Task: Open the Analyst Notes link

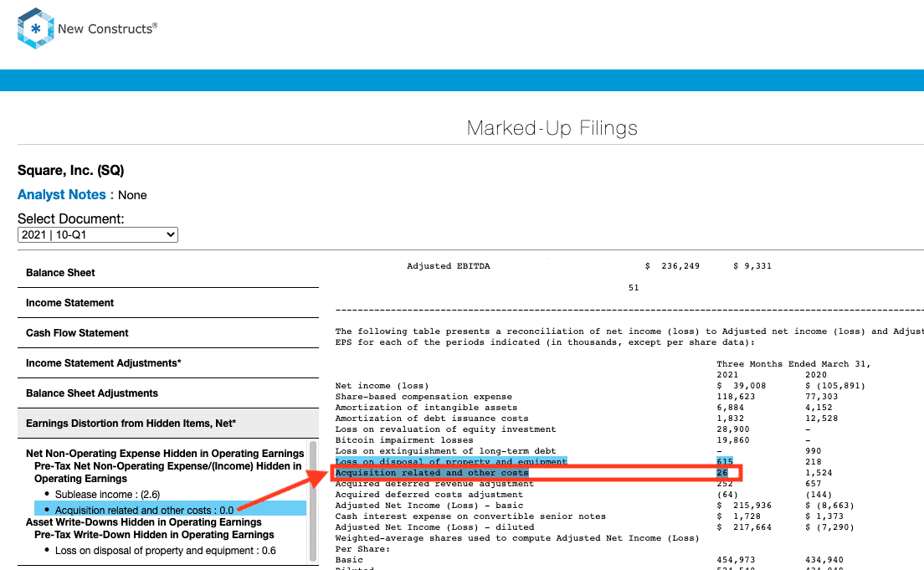Action: pos(61,194)
